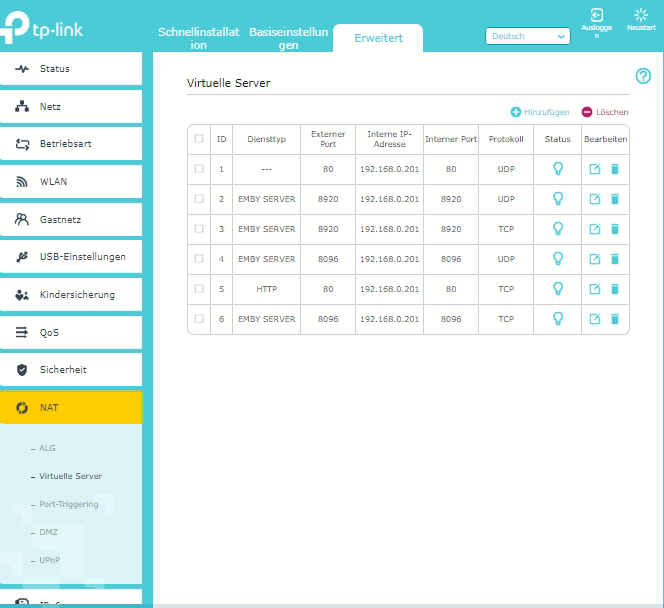Image resolution: width=664 pixels, height=608 pixels.
Task: Open the Virtuelle Server submenu item
Action: 70,476
